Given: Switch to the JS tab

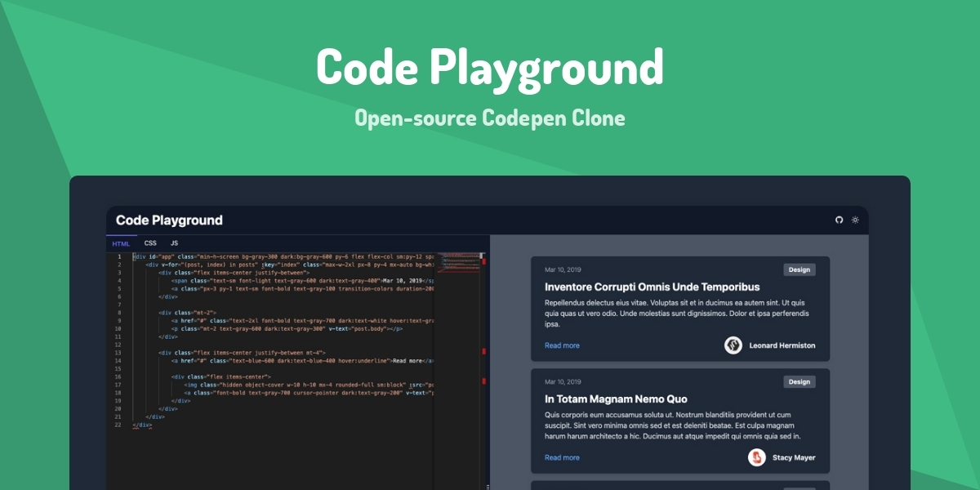Looking at the screenshot, I should coord(172,243).
